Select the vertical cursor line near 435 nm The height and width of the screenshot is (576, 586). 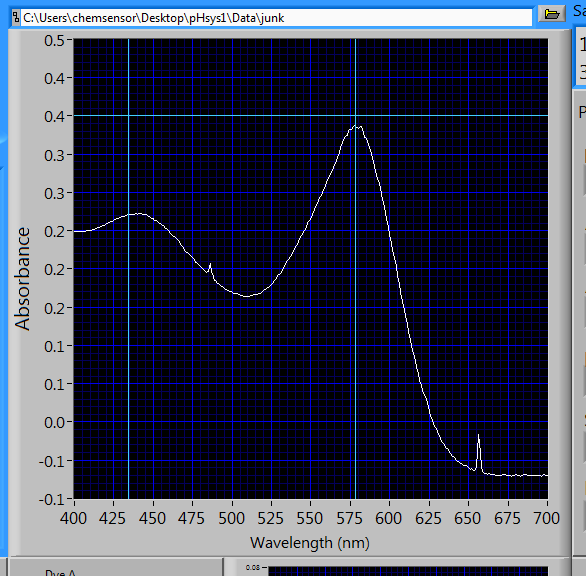tap(129, 268)
